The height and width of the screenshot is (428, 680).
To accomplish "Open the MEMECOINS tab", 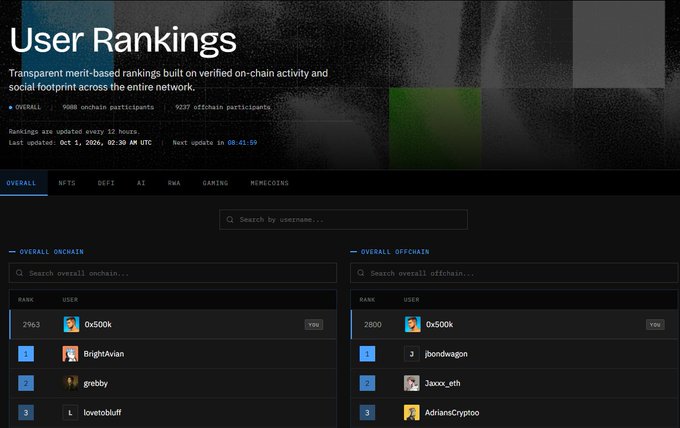I will pos(269,183).
